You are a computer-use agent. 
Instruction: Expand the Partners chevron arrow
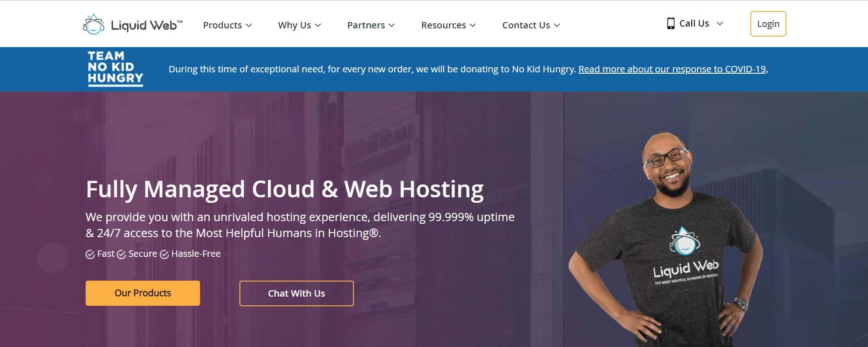(391, 26)
